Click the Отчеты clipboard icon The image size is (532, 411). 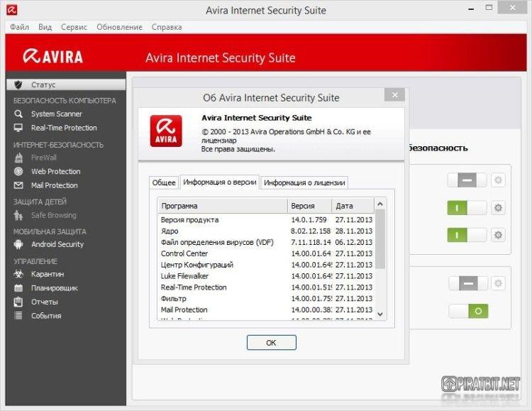(x=18, y=302)
